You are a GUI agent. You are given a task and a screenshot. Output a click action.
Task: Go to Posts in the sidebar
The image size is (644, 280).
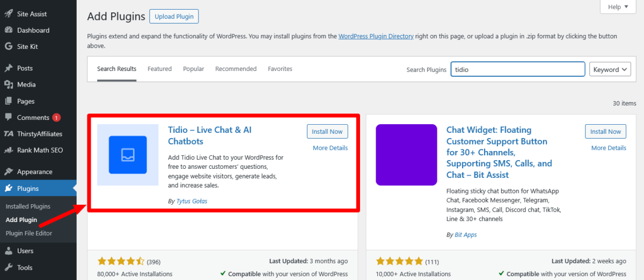[25, 68]
